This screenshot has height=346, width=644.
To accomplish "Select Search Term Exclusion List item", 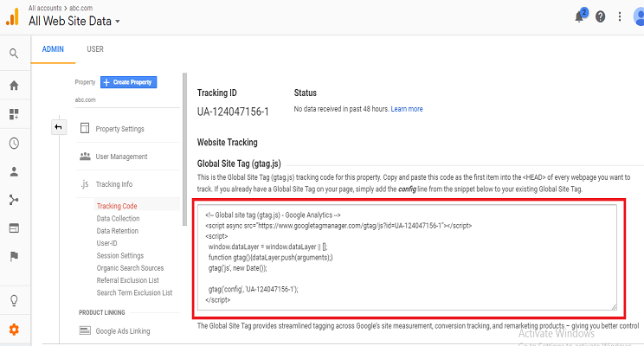I will coord(134,292).
